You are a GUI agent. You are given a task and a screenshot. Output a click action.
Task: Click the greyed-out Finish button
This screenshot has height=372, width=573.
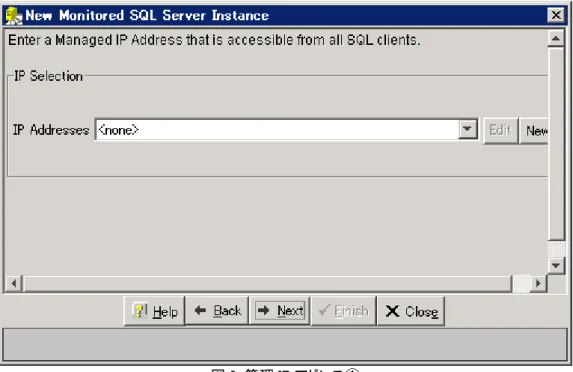[344, 311]
